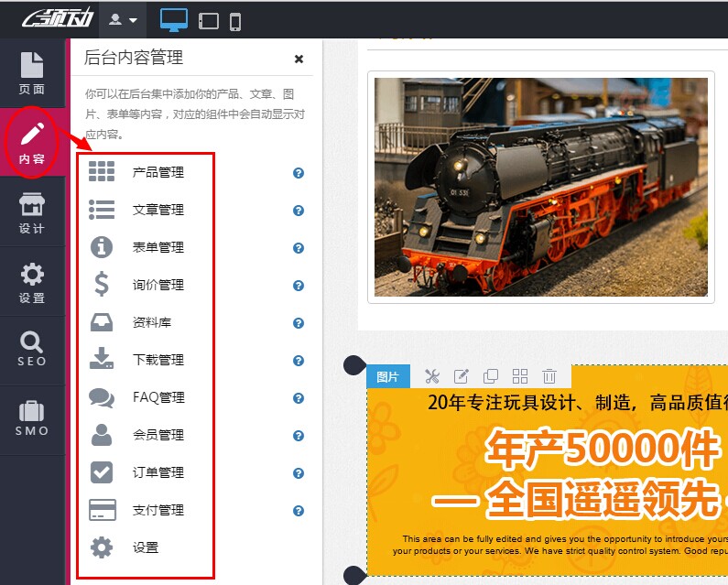728x585 pixels.
Task: Delete the image component with trash icon
Action: 549,376
